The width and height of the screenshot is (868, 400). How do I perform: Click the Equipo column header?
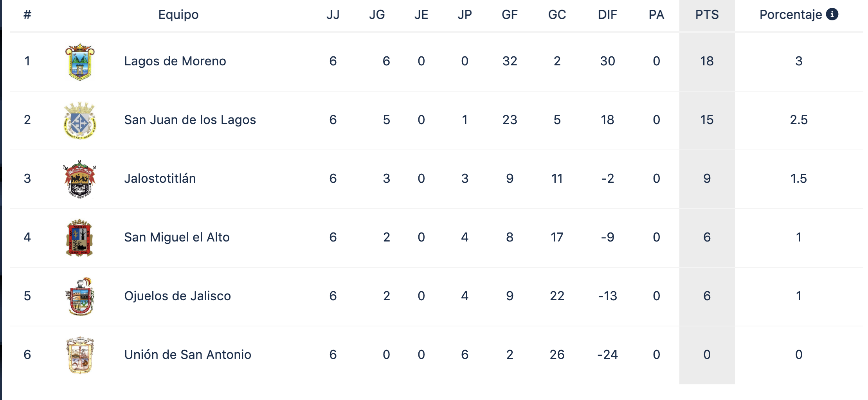178,15
